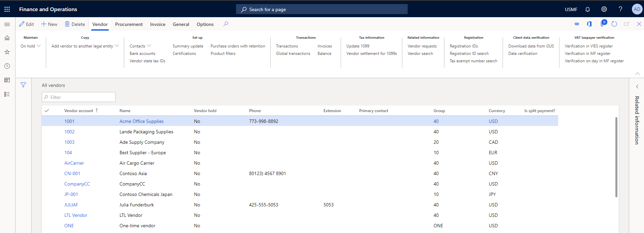
Task: Open notifications bell icon
Action: 588,9
